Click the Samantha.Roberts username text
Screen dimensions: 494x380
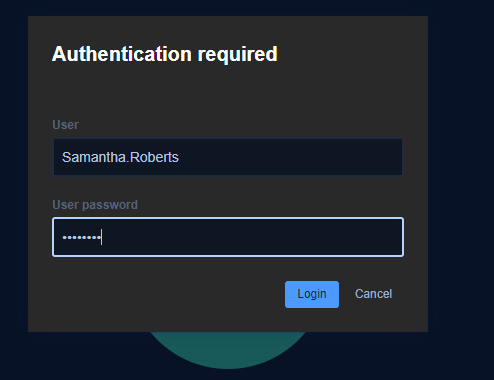(120, 157)
